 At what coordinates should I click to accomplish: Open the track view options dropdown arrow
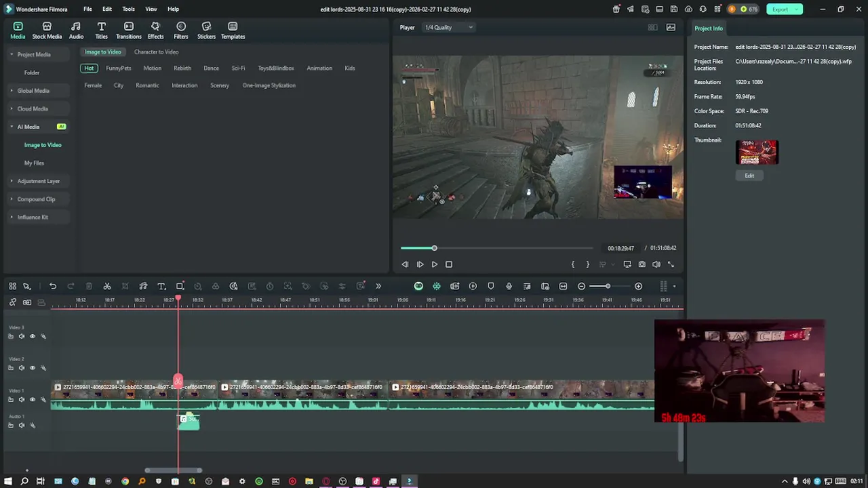pos(674,286)
